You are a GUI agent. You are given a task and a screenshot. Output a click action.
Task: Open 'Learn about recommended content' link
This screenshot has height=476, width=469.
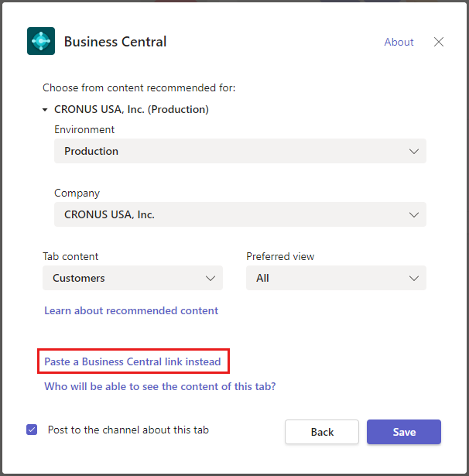pos(131,311)
